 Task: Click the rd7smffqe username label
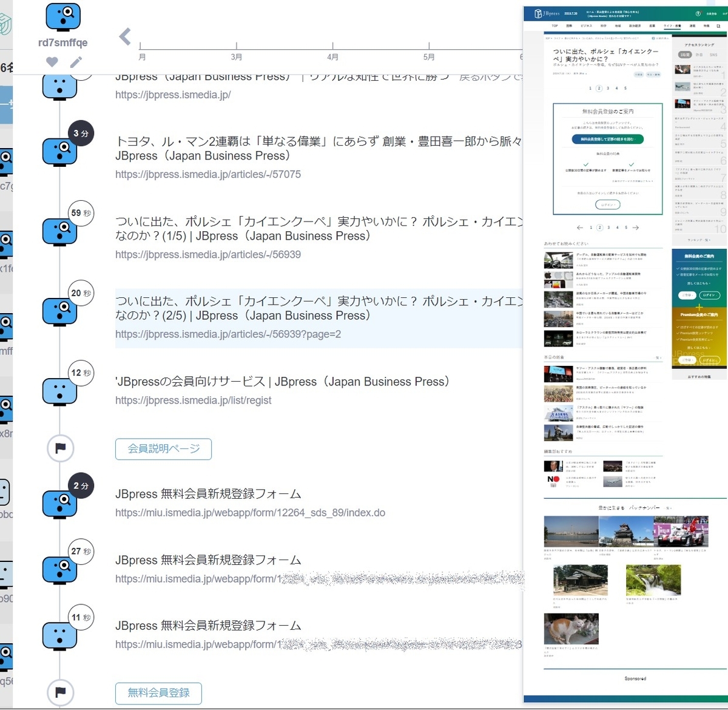[62, 42]
